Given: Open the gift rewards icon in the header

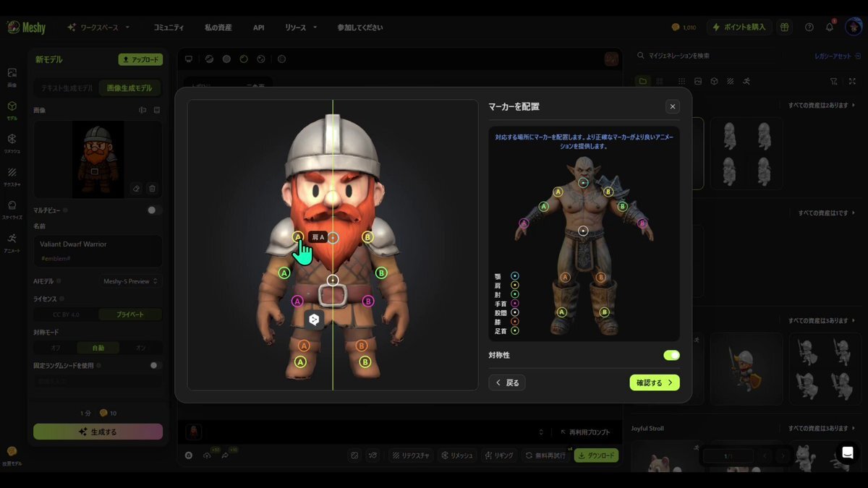Looking at the screenshot, I should coord(785,27).
